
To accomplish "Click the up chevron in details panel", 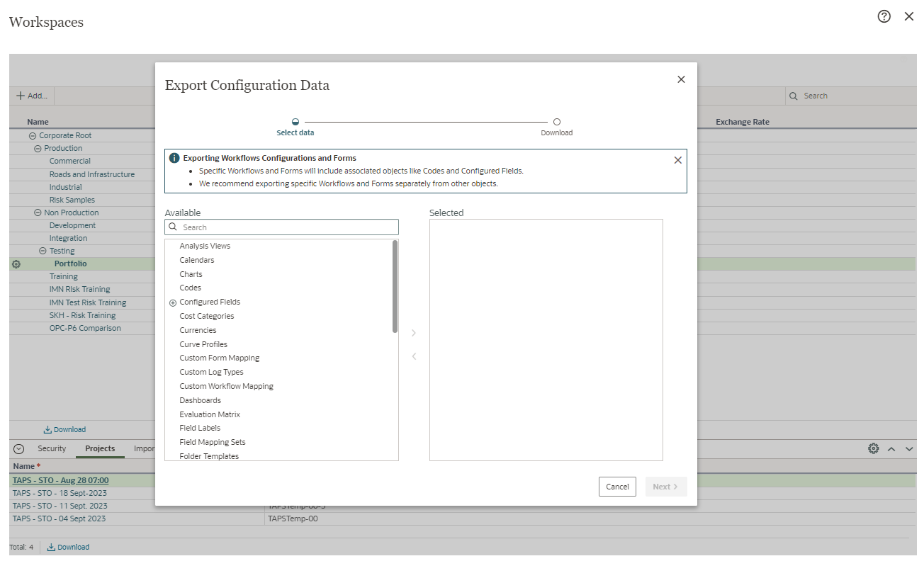I will 891,448.
